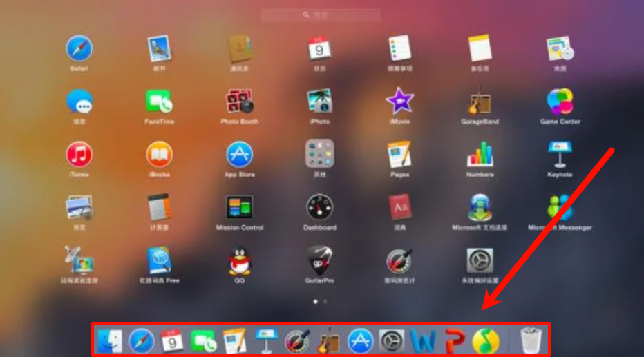
Task: Open Mission Control app icon
Action: click(x=240, y=207)
